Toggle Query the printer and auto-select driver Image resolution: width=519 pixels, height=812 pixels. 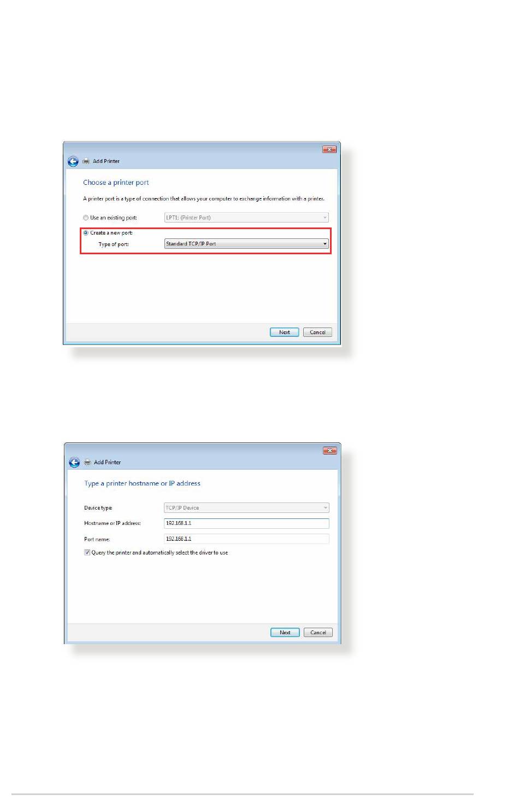click(x=87, y=552)
